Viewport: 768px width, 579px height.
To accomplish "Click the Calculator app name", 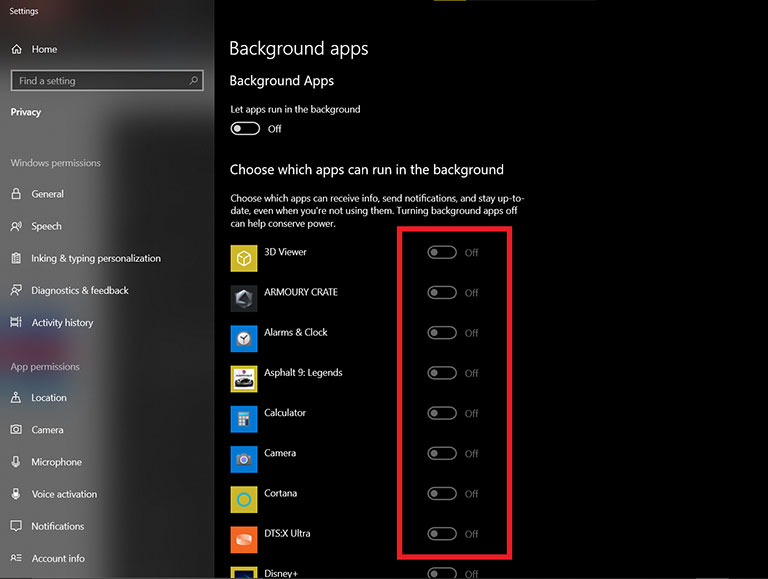I will pyautogui.click(x=285, y=412).
